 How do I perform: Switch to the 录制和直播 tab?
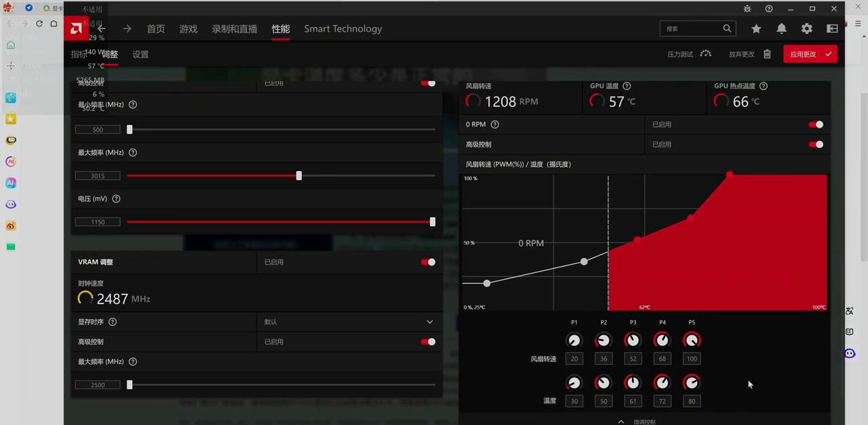point(235,29)
